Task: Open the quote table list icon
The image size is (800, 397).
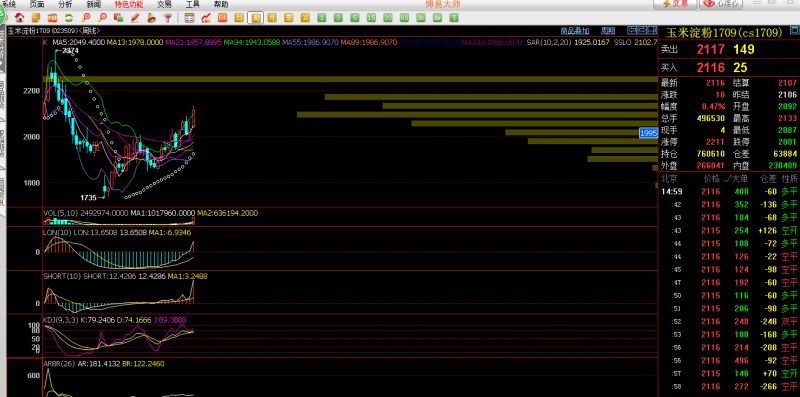Action: pyautogui.click(x=189, y=18)
